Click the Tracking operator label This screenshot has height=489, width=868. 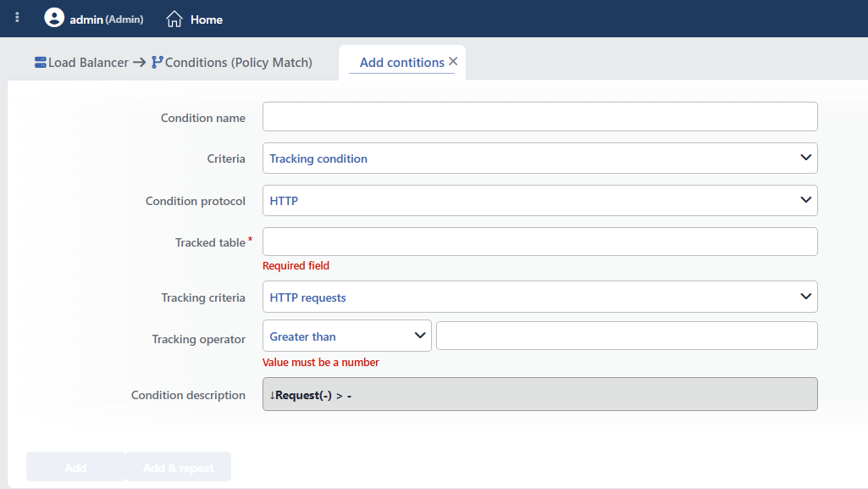click(199, 340)
